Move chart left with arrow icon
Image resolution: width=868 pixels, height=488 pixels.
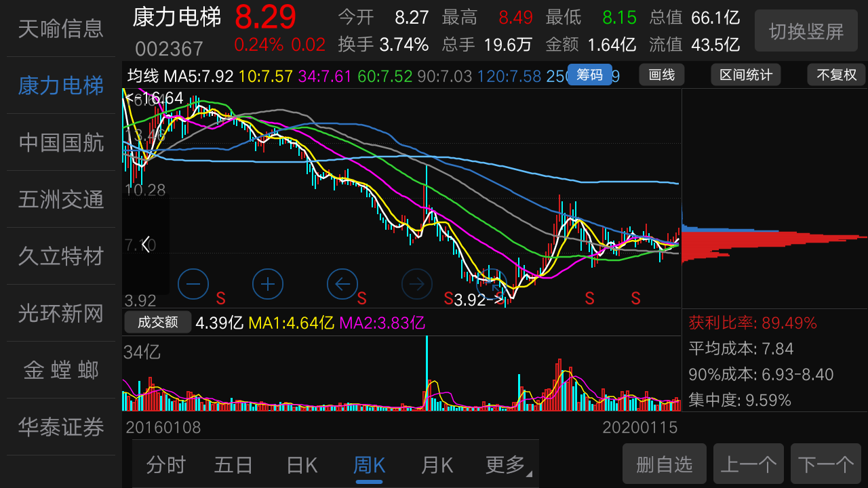[x=342, y=284]
